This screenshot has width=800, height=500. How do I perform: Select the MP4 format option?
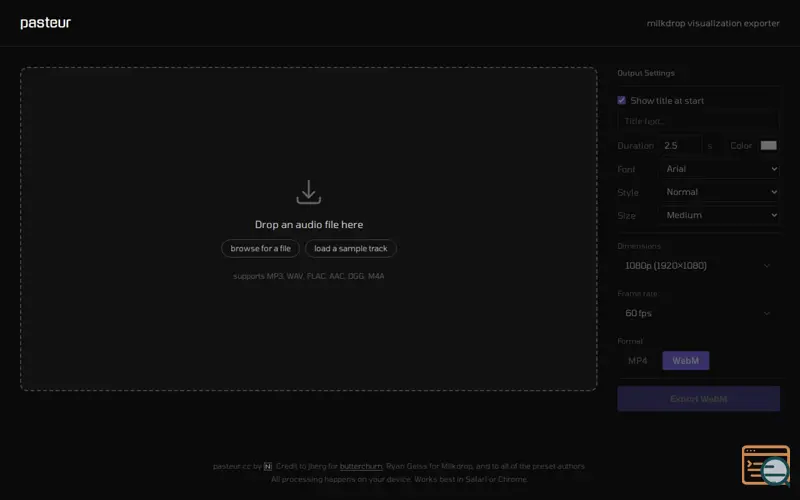[638, 361]
